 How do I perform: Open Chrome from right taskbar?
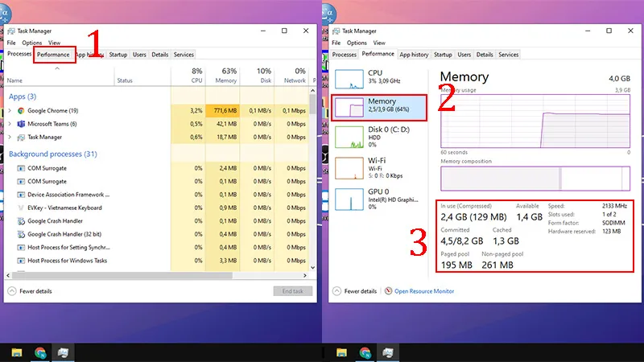click(365, 352)
